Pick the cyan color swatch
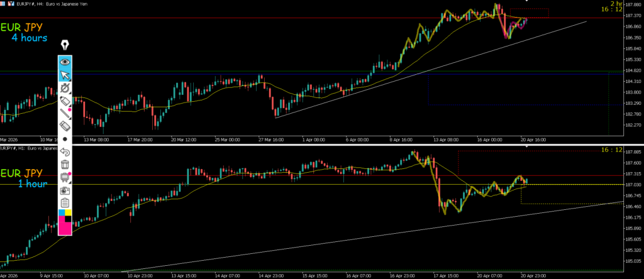The image size is (644, 279). (62, 213)
